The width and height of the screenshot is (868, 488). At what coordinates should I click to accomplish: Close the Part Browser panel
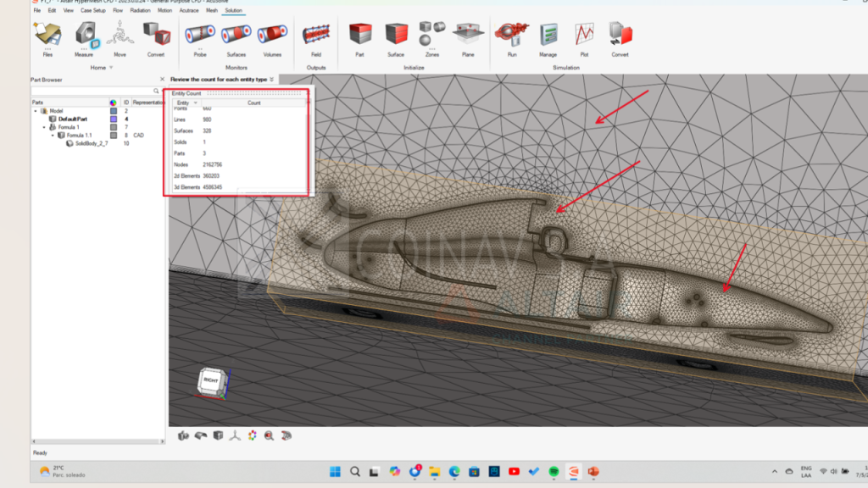162,80
